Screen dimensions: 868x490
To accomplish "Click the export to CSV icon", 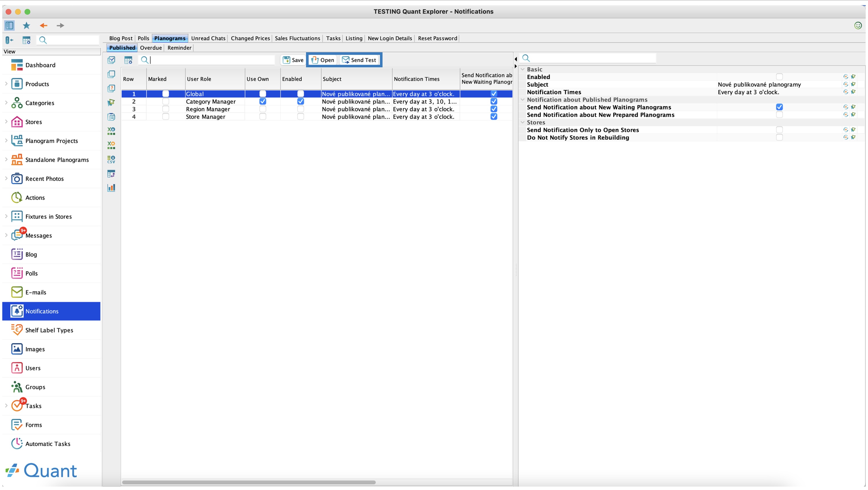I will (111, 159).
